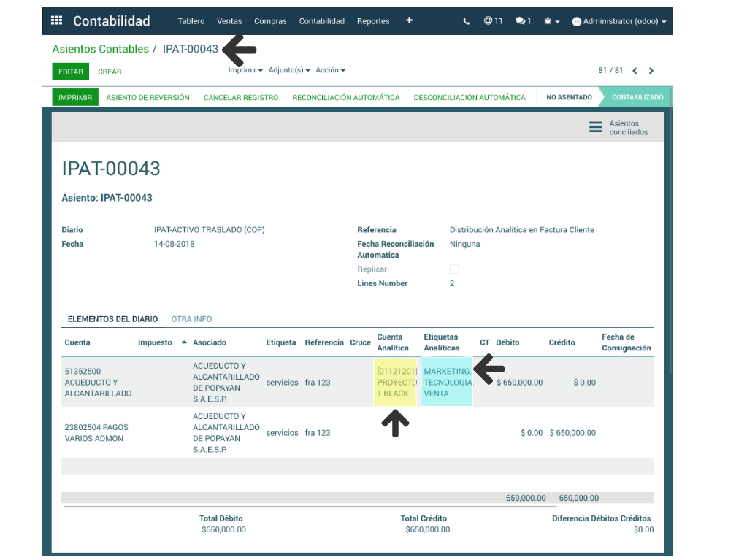Screen dimensions: 747x560
Task: Click the Asientos Contables breadcrumb link
Action: (100, 49)
